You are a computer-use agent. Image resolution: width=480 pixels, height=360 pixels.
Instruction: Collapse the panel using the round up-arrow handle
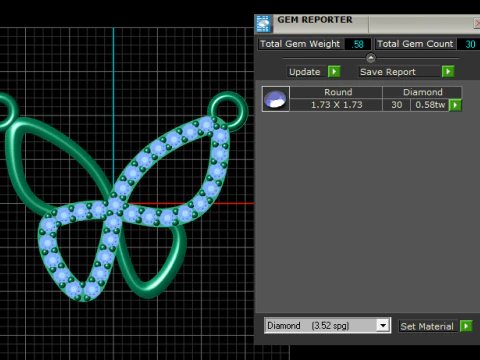tap(371, 58)
